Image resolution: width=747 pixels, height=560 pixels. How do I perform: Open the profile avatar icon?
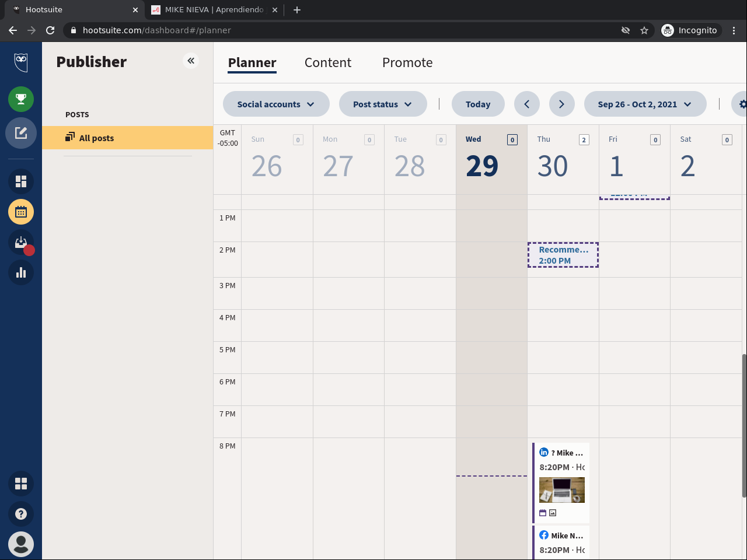[21, 544]
